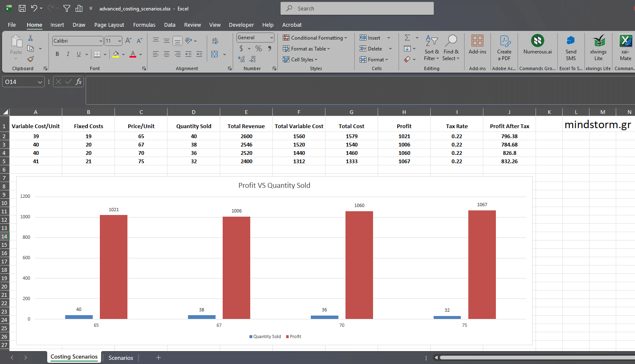The image size is (635, 364).
Task: Toggle bold formatting
Action: tap(57, 54)
